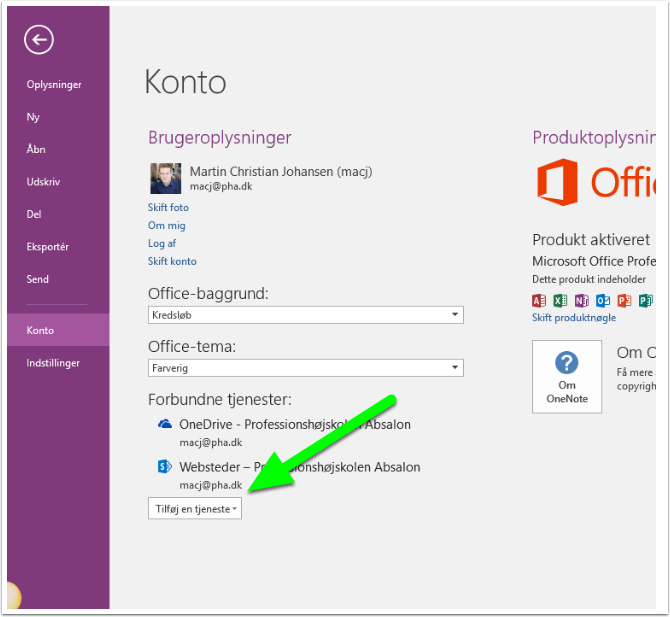
Task: Select Ny in the sidebar
Action: point(33,117)
